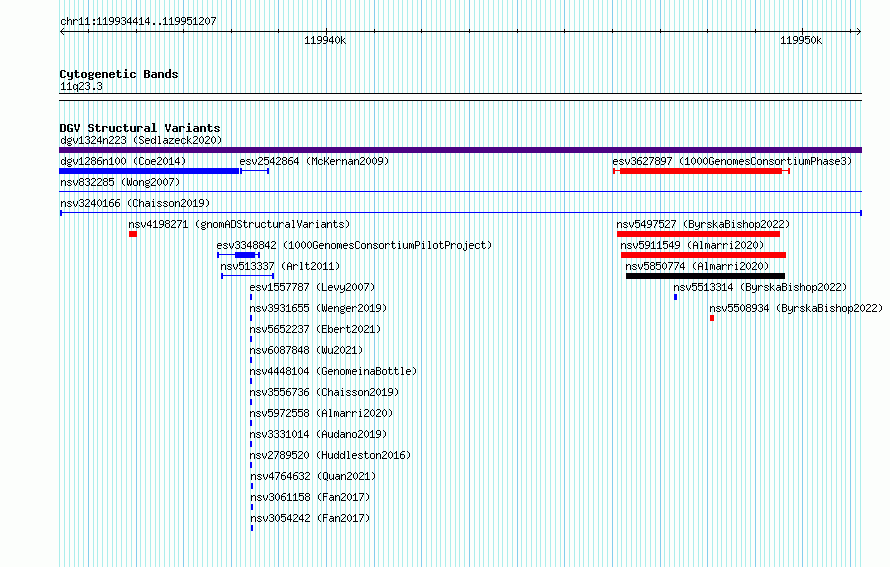This screenshot has width=890, height=567.
Task: Open nsv4198271 (gnomADStructuralVariants) label
Action: 240,224
